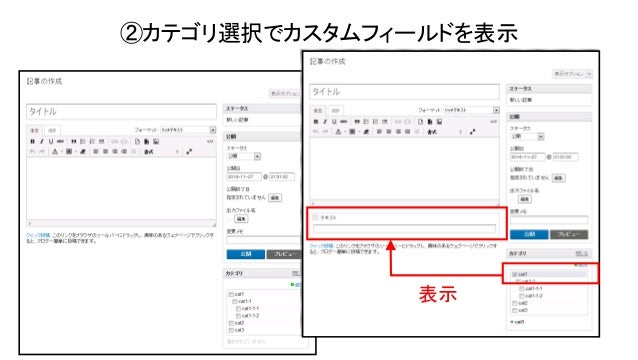Open publish status dropdown in back screenshot
This screenshot has height=360, width=638.
(x=244, y=156)
